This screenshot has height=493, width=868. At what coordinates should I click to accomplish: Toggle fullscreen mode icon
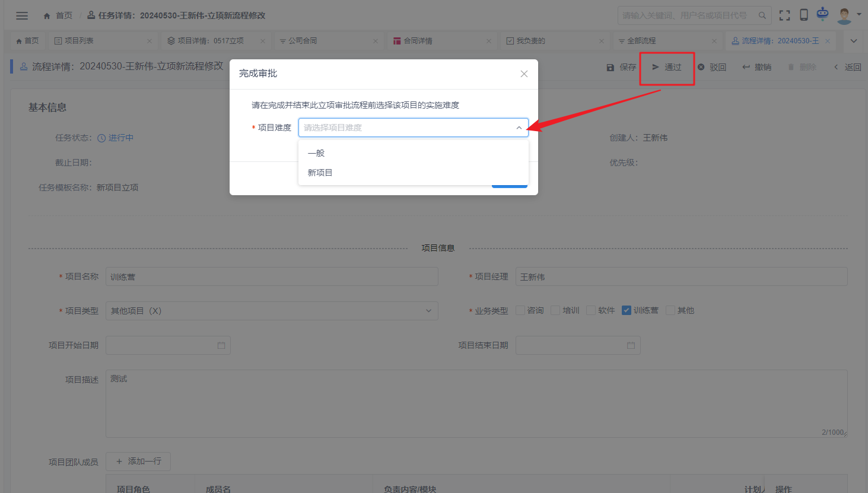click(784, 15)
